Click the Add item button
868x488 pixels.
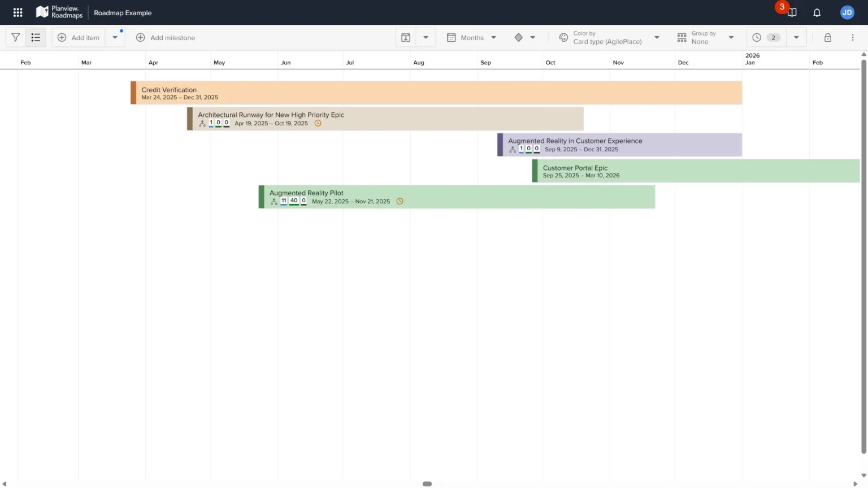coord(79,37)
